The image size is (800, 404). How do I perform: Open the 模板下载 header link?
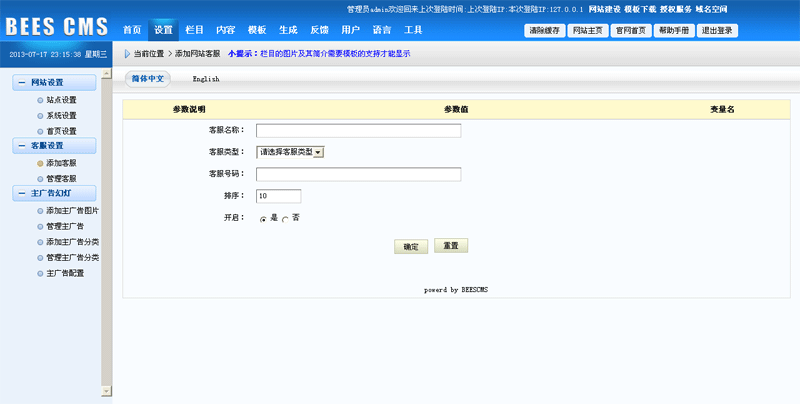coord(640,9)
